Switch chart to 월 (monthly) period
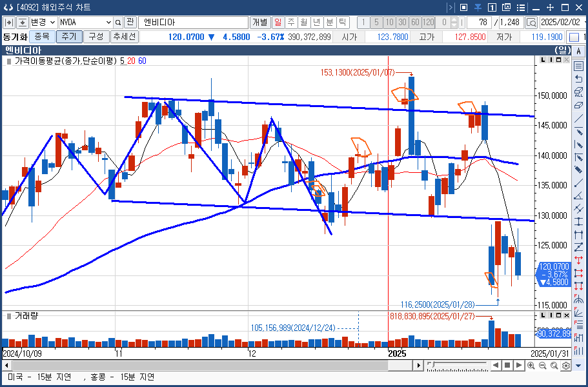 point(304,23)
